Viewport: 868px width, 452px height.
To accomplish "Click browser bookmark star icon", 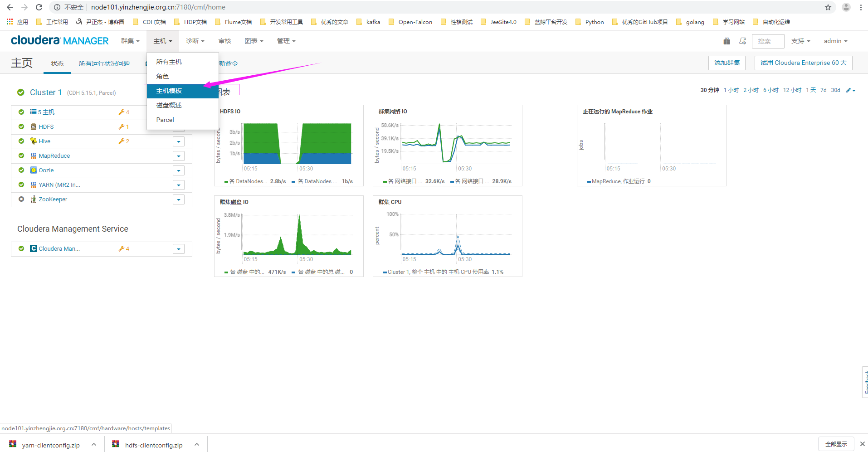I will click(828, 7).
